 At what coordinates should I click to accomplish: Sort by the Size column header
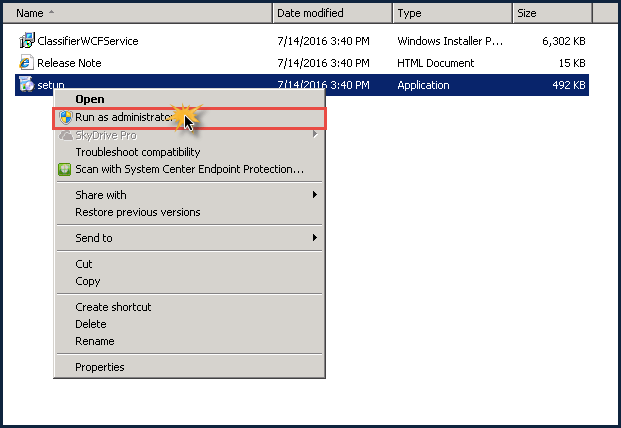[x=550, y=13]
